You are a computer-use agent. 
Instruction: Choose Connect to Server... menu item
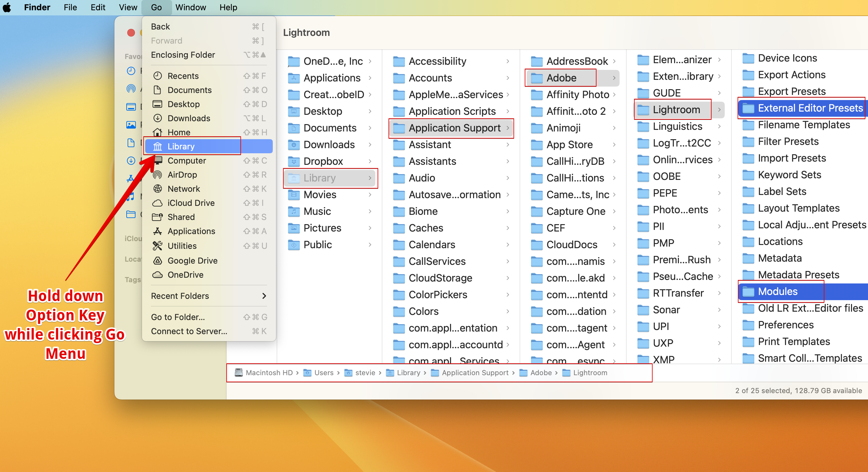coord(209,331)
